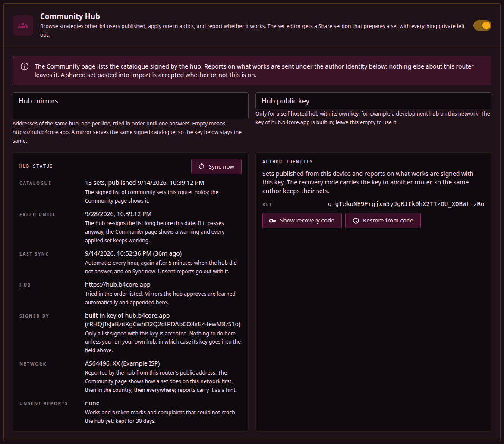Focus the Hub public key field

tap(373, 101)
